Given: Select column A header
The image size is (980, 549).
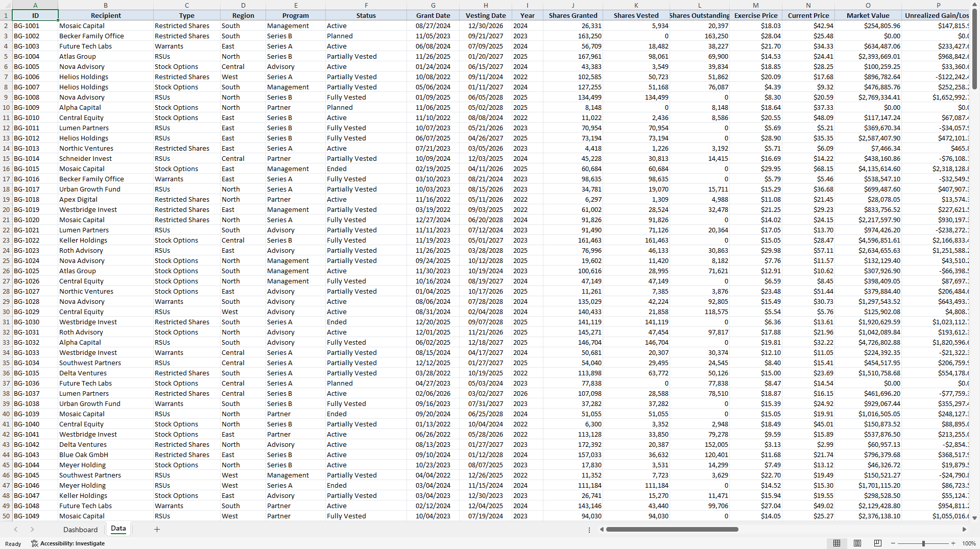Looking at the screenshot, I should click(x=35, y=5).
